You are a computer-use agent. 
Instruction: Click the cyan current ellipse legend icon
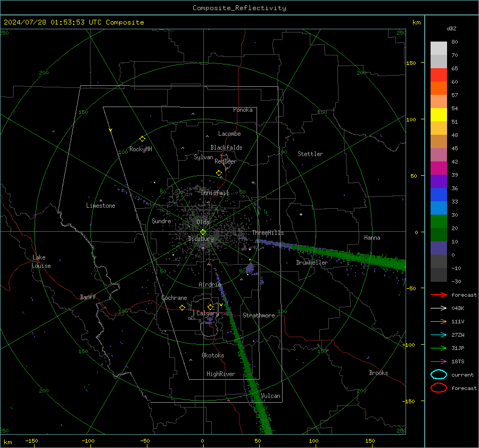[439, 374]
